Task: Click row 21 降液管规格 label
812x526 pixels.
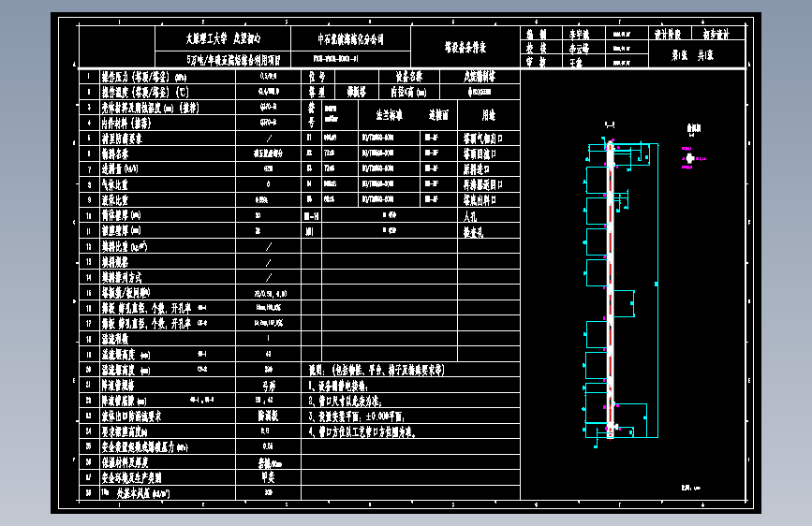Action: coord(118,386)
